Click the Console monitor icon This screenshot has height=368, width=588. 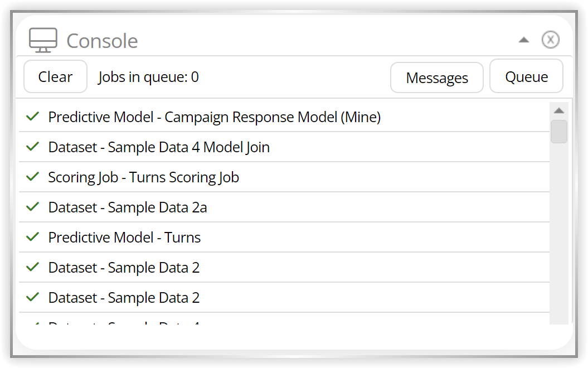[x=43, y=40]
